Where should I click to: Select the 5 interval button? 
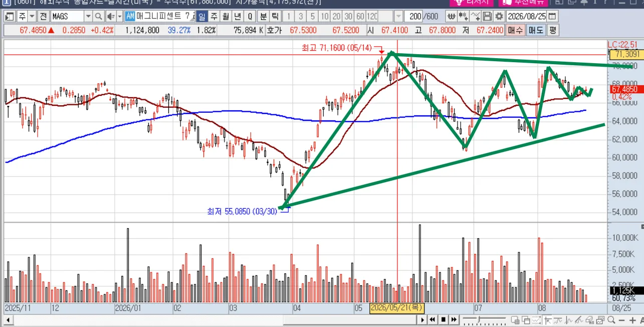313,16
